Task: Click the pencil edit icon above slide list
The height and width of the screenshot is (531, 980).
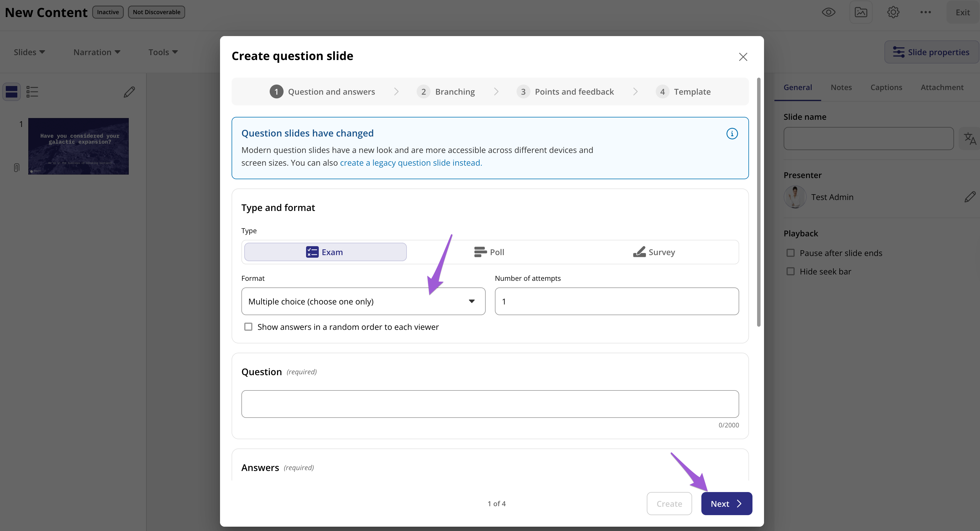Action: [129, 91]
